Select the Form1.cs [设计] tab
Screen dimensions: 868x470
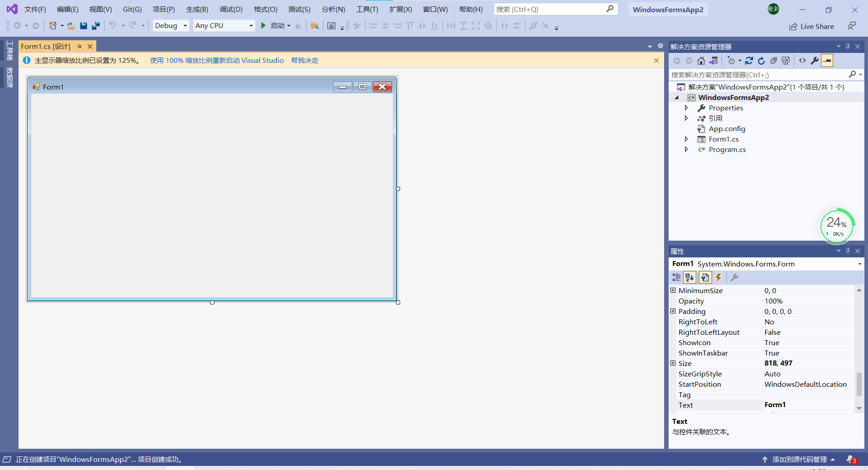pos(45,46)
